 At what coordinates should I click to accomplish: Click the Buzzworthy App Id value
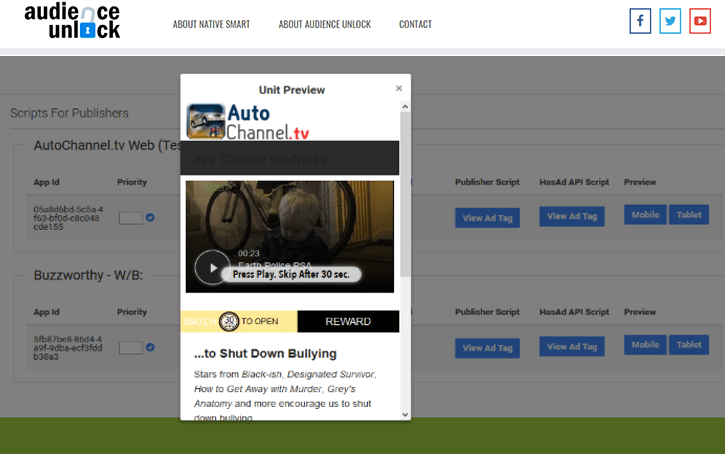click(68, 348)
